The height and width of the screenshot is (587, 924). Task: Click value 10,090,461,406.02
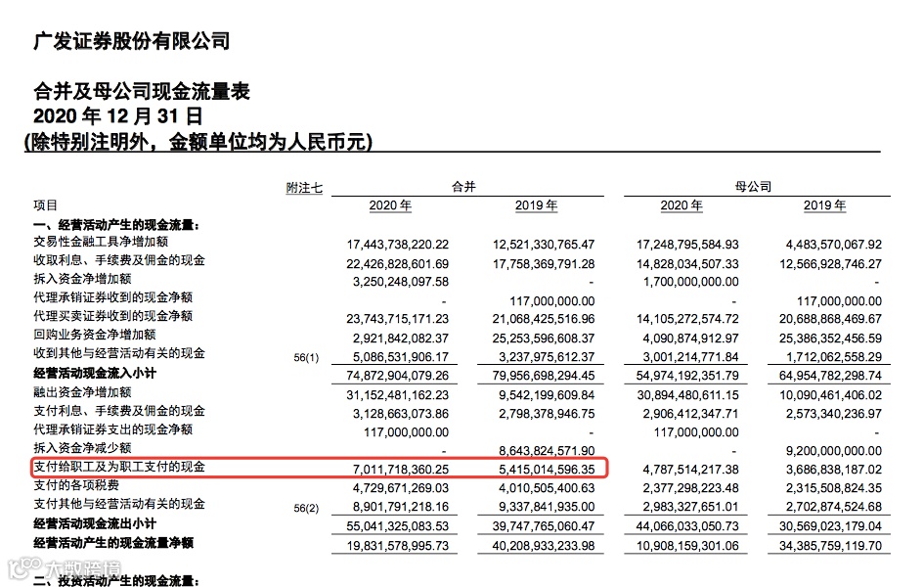831,395
